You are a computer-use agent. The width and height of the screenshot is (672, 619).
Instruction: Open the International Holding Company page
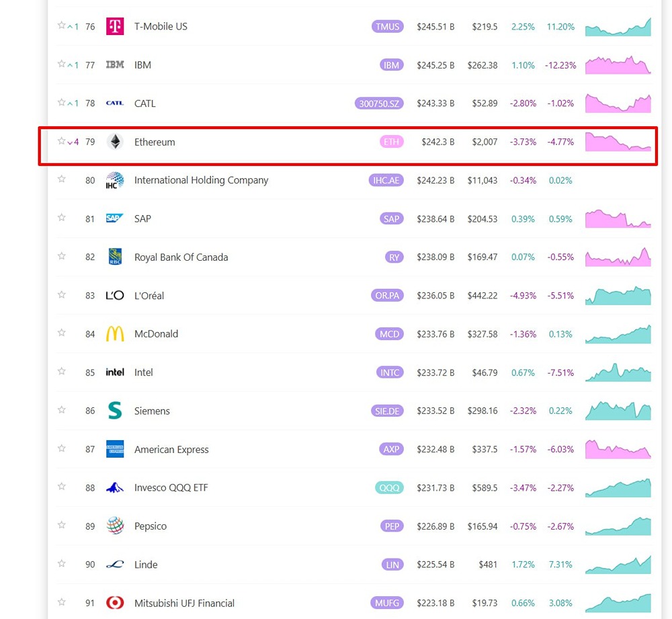(x=201, y=180)
